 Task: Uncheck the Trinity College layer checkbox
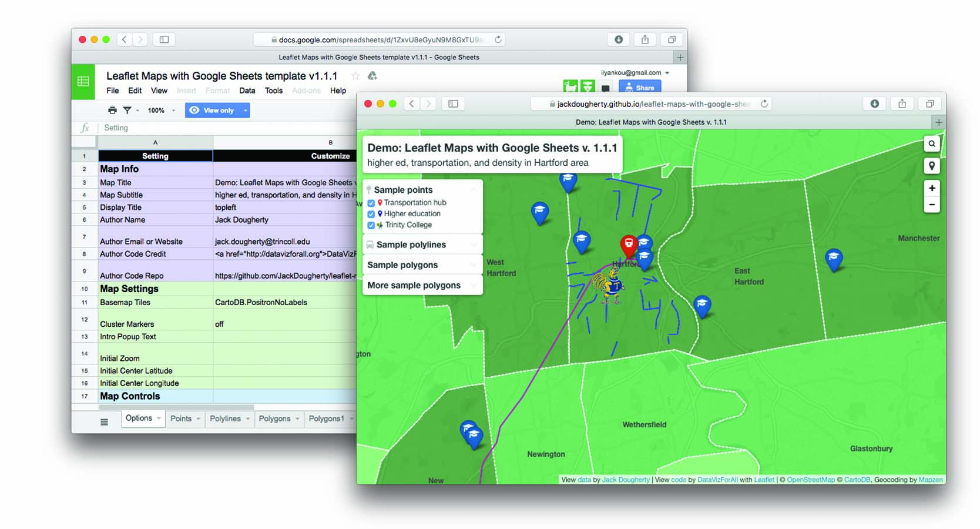pyautogui.click(x=371, y=225)
